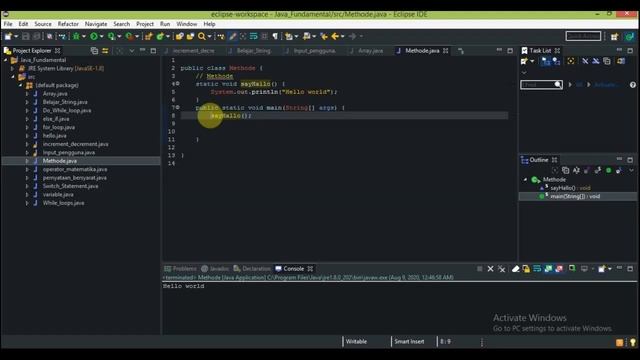Open Outline View Menu chevron
Screen dimensions: 640x360
pyautogui.click(x=631, y=170)
